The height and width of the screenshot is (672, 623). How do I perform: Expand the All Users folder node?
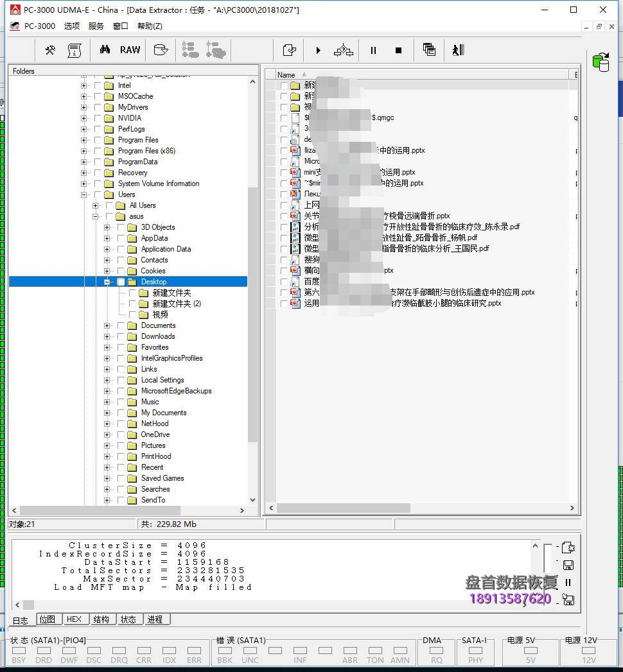tap(95, 206)
